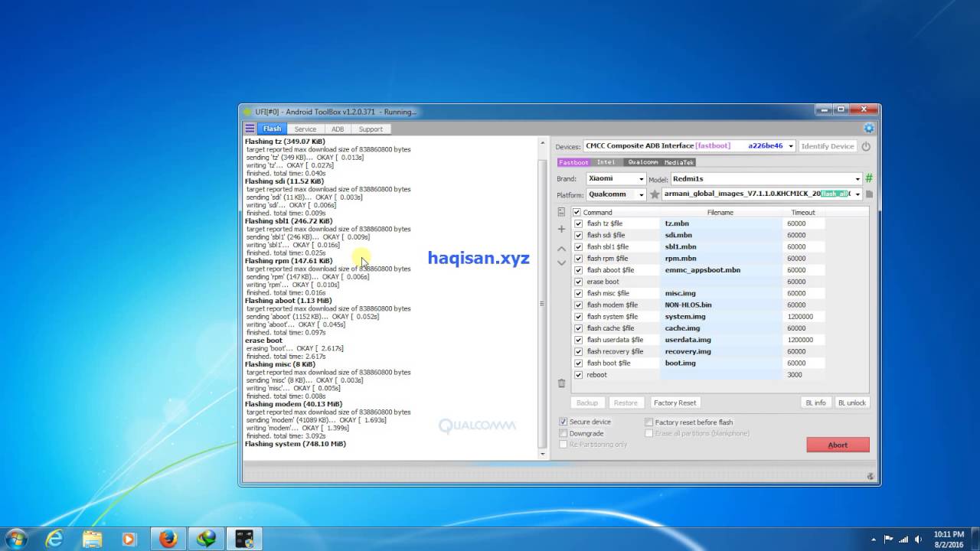Switch to the Support tab
Viewport: 980px width, 551px height.
tap(371, 129)
